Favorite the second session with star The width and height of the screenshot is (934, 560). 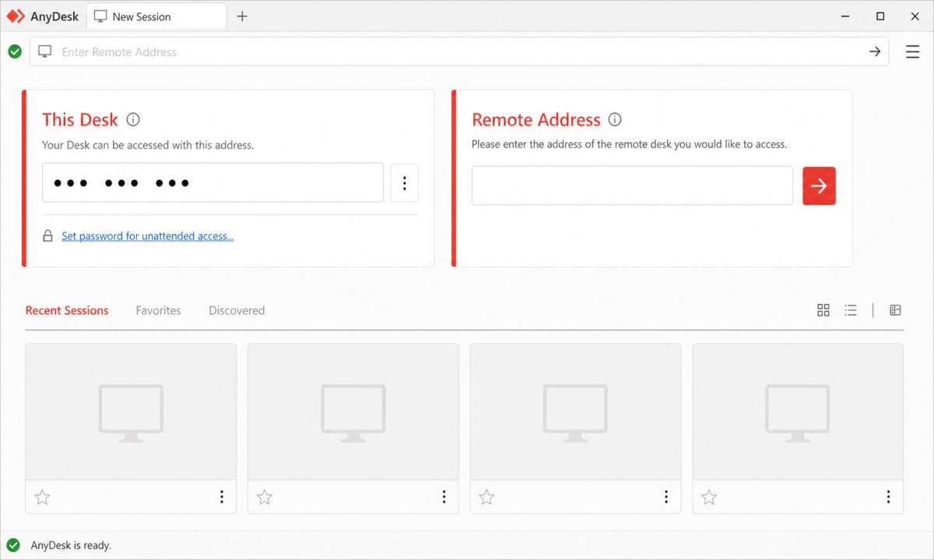click(x=265, y=497)
